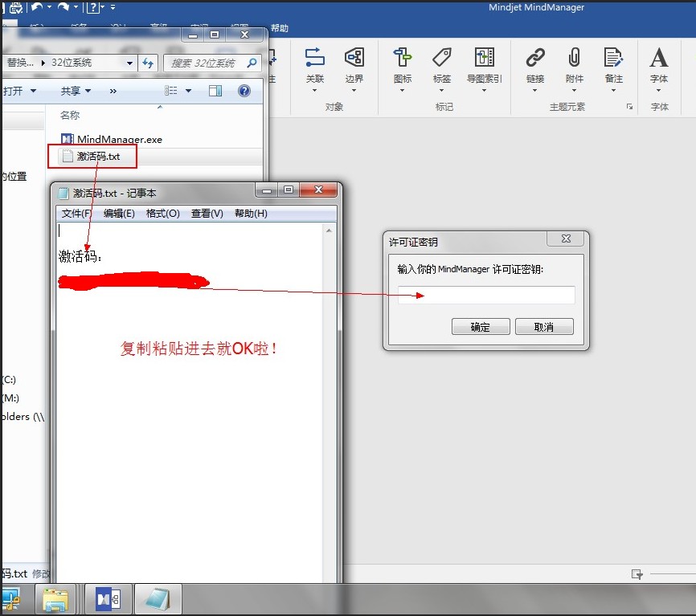The image size is (696, 616).
Task: Click the Explorer refresh arrows button
Action: 148,63
